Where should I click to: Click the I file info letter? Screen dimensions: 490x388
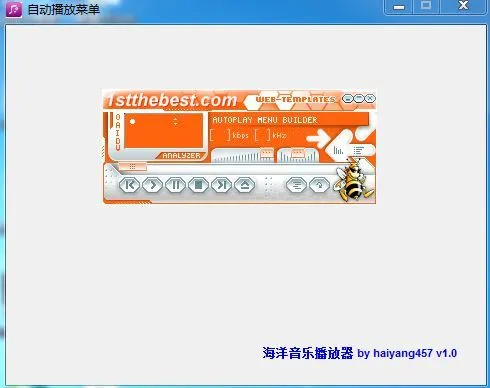coord(118,132)
